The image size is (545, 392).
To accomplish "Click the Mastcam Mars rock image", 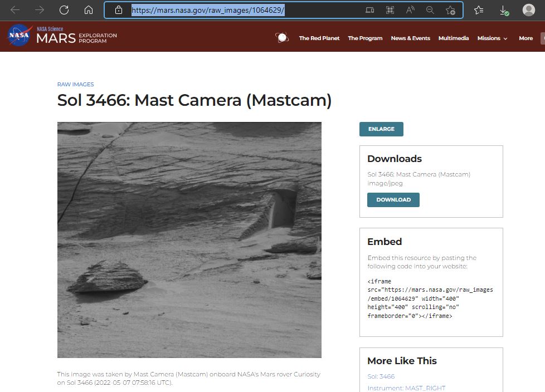I will click(x=189, y=240).
